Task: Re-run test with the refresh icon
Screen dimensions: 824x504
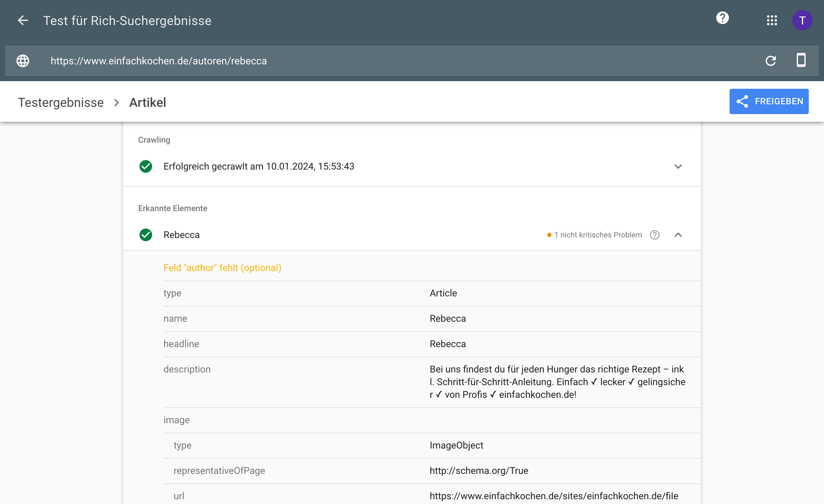Action: [x=770, y=61]
